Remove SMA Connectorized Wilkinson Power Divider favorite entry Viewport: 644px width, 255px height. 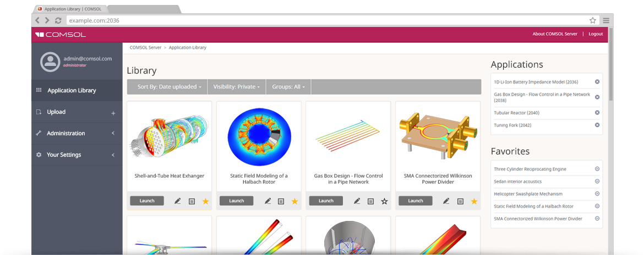(x=597, y=219)
